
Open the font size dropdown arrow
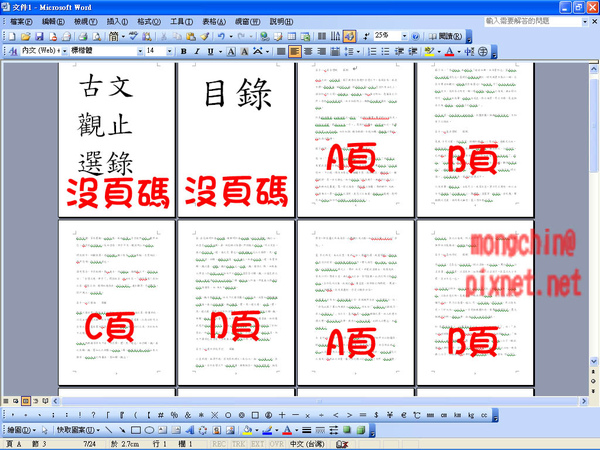click(x=169, y=51)
